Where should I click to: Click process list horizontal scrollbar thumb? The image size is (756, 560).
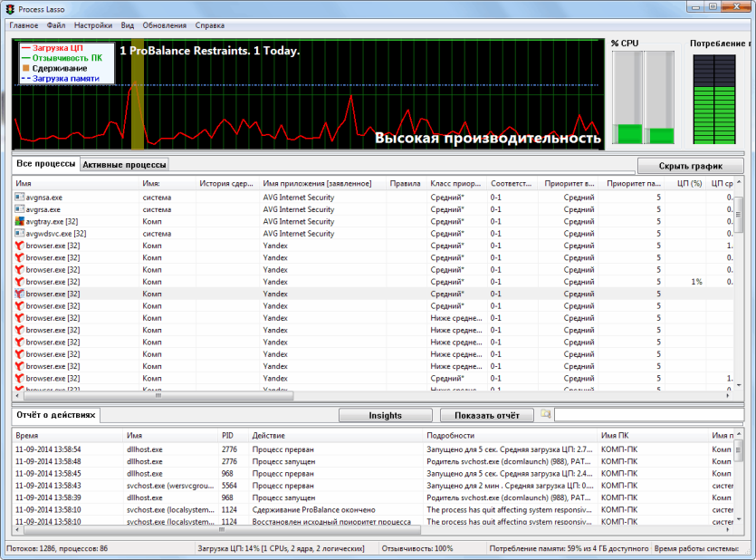tap(158, 395)
